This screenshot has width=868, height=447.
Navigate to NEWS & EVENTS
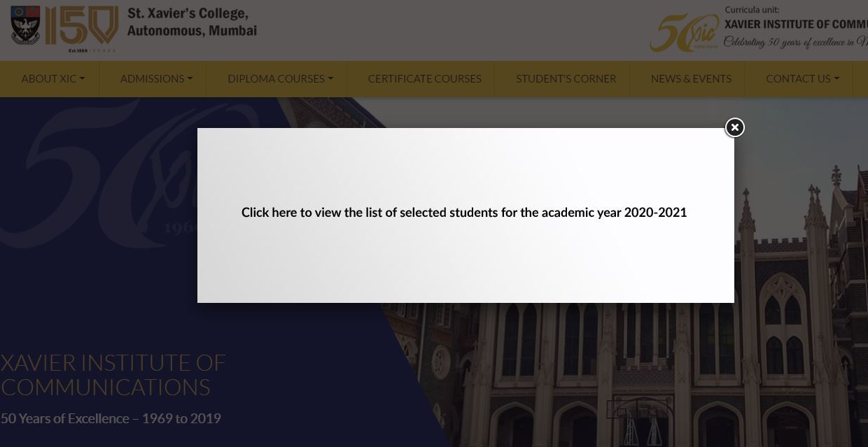pyautogui.click(x=691, y=79)
